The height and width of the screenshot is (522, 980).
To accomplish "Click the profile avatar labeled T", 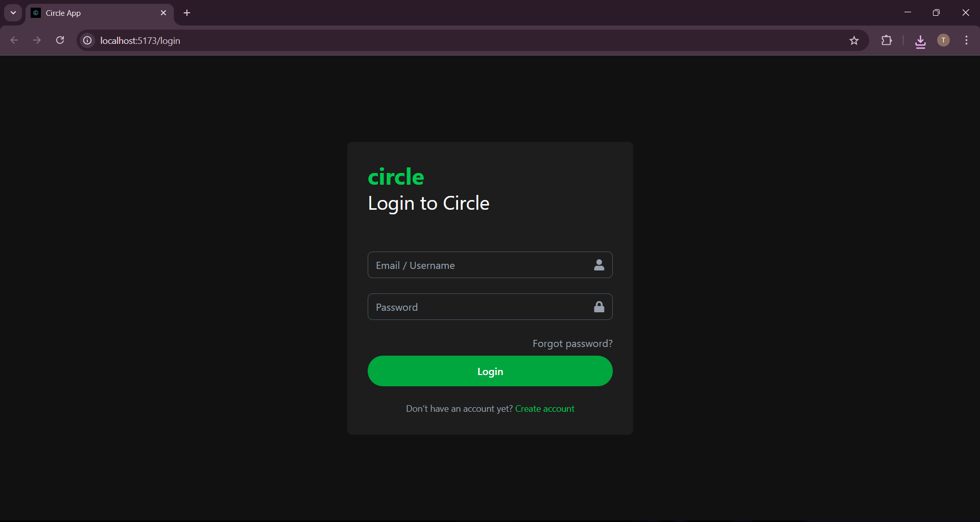I will (x=943, y=40).
